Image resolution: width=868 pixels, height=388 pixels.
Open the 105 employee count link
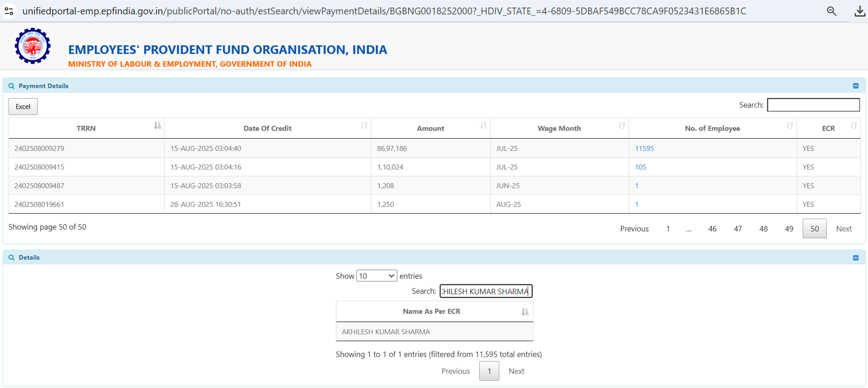tap(640, 167)
